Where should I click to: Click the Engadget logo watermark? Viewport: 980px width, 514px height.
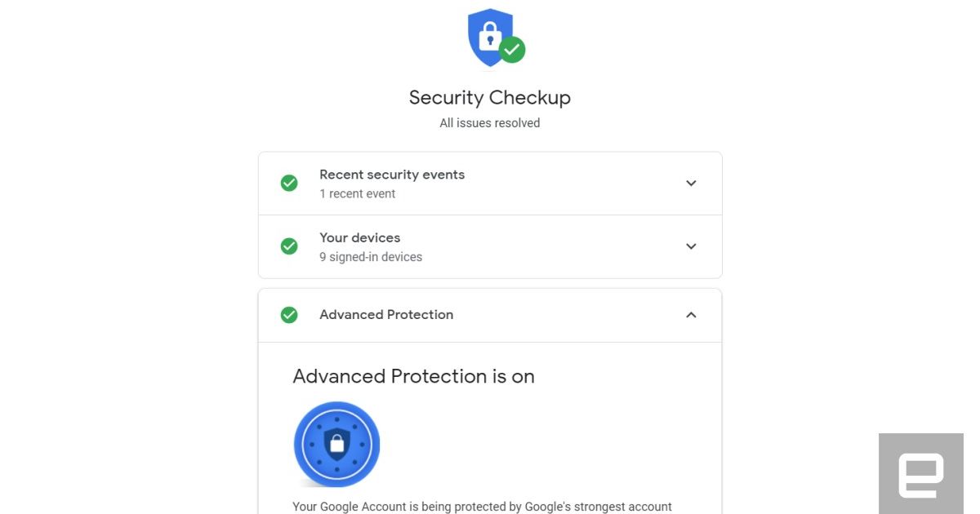pyautogui.click(x=920, y=475)
